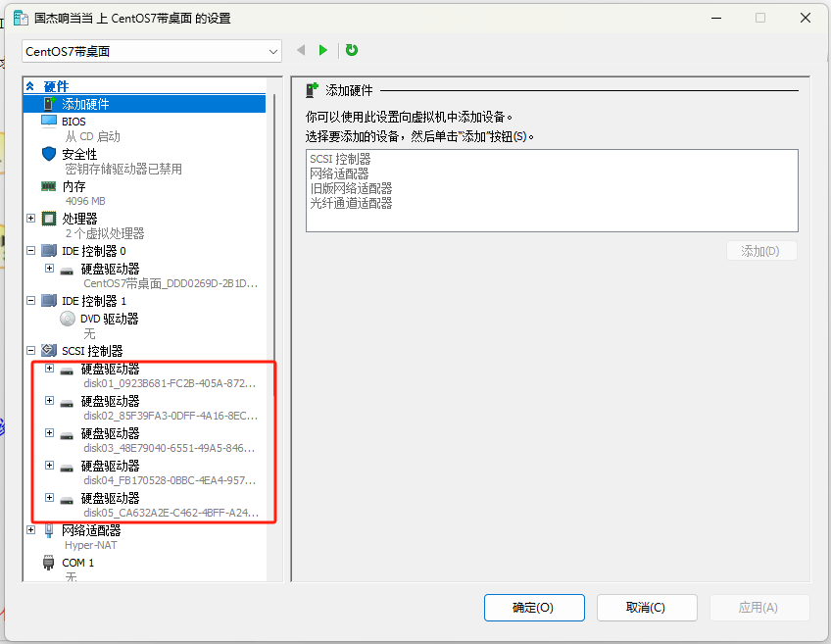Select the 安全性 tree item label
Viewport: 831px width, 644px height.
[79, 154]
